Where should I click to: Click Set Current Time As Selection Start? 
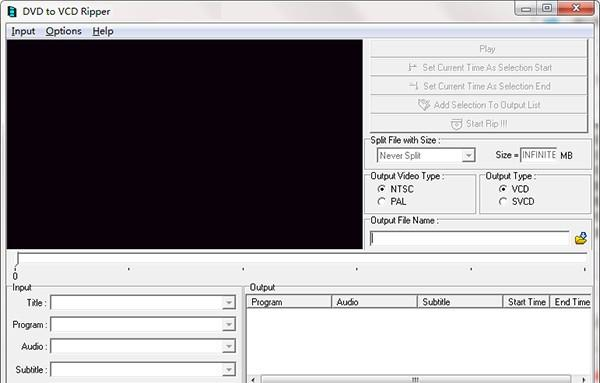point(479,68)
